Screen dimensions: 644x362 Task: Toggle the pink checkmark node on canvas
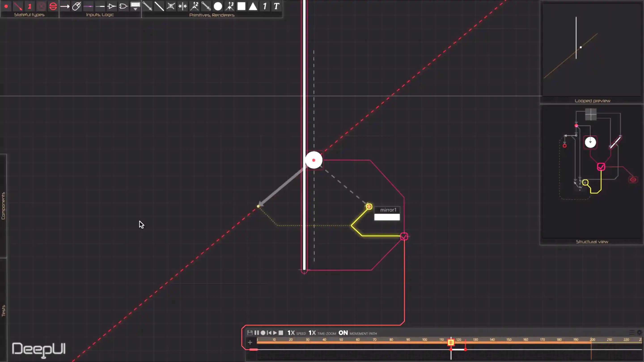pos(404,236)
